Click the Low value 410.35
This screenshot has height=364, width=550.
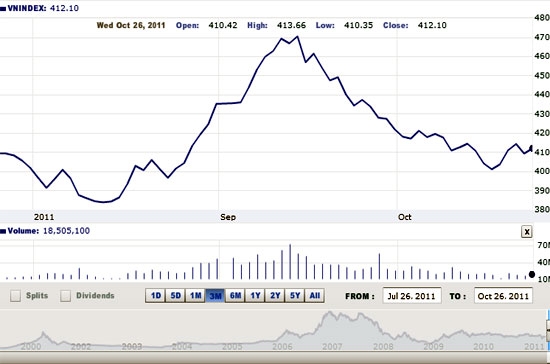click(358, 25)
